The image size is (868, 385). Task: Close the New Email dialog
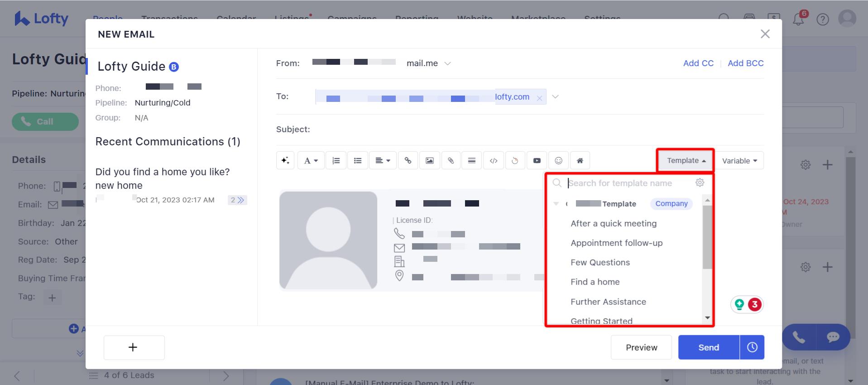pos(765,34)
